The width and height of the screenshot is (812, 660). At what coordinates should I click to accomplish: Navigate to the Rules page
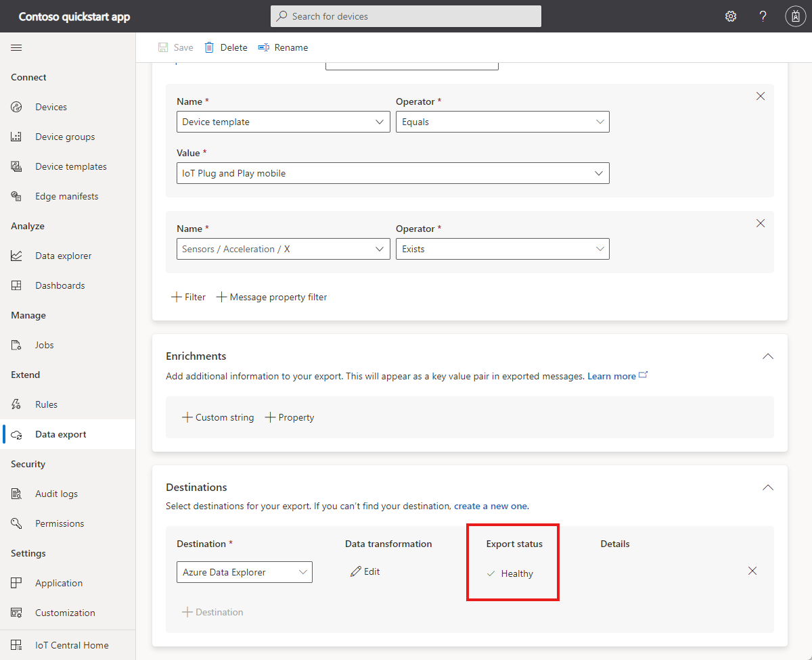[46, 404]
